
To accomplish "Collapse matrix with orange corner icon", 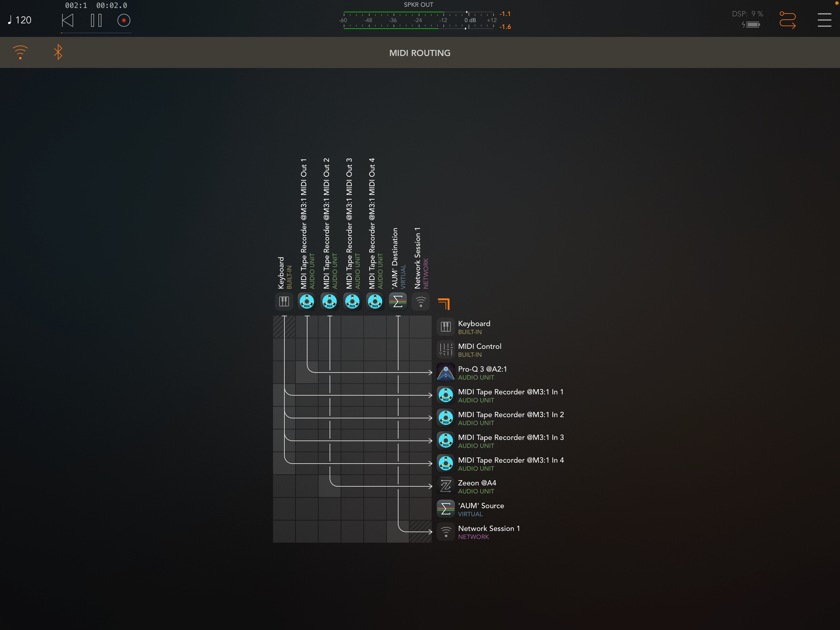I will click(444, 304).
